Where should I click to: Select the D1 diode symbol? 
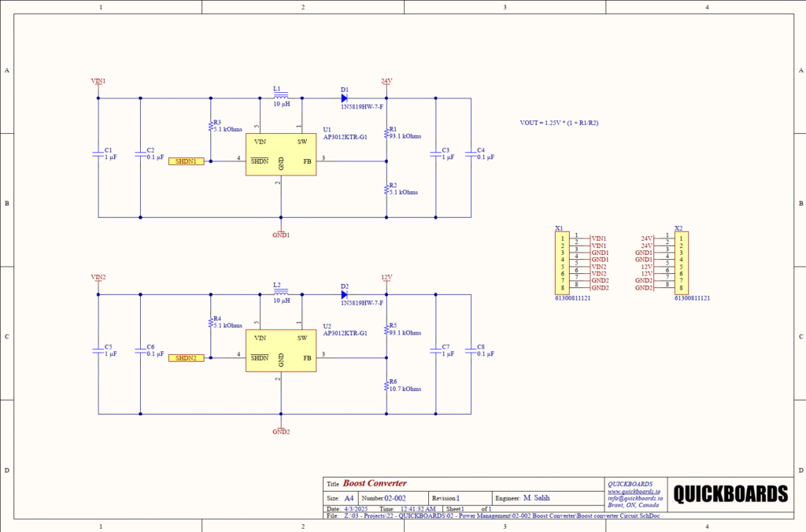coord(345,98)
